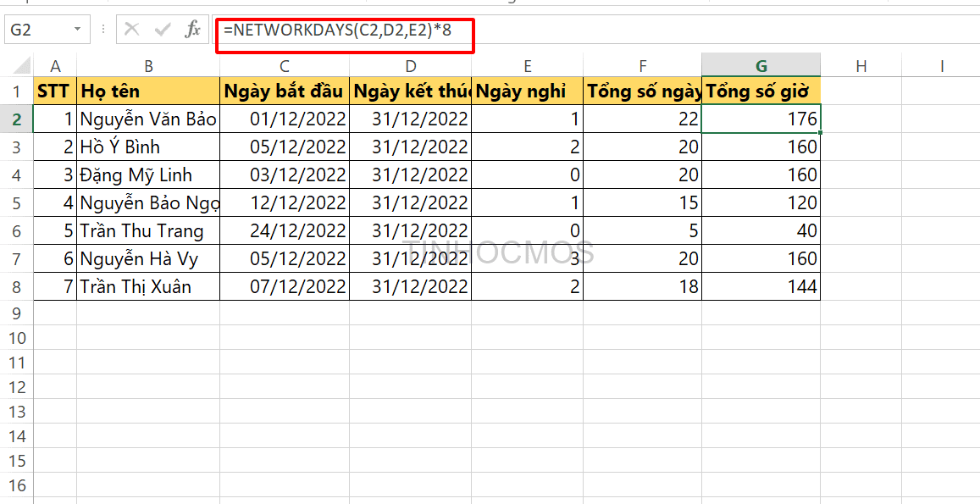Select total days cell '22'

pos(643,119)
